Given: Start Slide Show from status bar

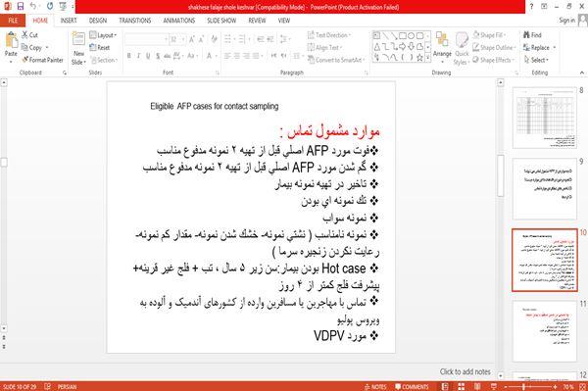Looking at the screenshot, I should pos(494,386).
